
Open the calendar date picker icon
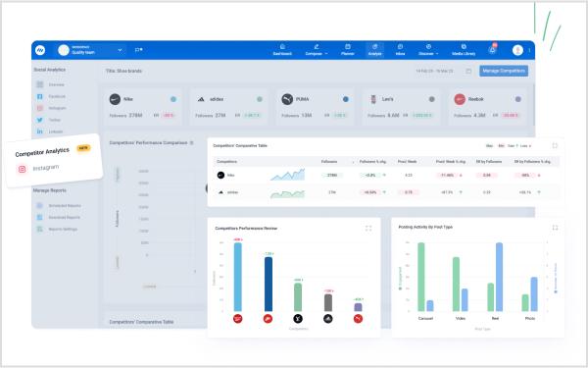[x=468, y=71]
